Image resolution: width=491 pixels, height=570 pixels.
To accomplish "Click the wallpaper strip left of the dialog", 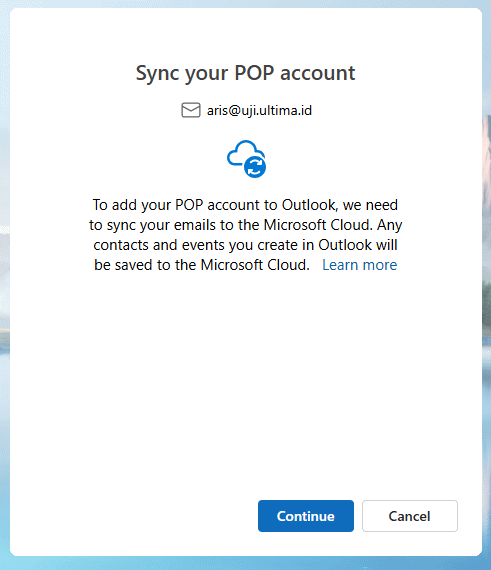I will click(5, 285).
